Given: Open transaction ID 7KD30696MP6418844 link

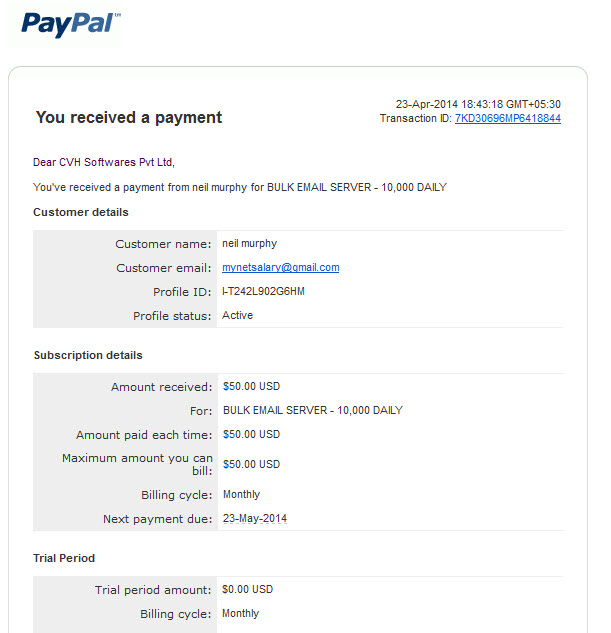Looking at the screenshot, I should pyautogui.click(x=508, y=118).
